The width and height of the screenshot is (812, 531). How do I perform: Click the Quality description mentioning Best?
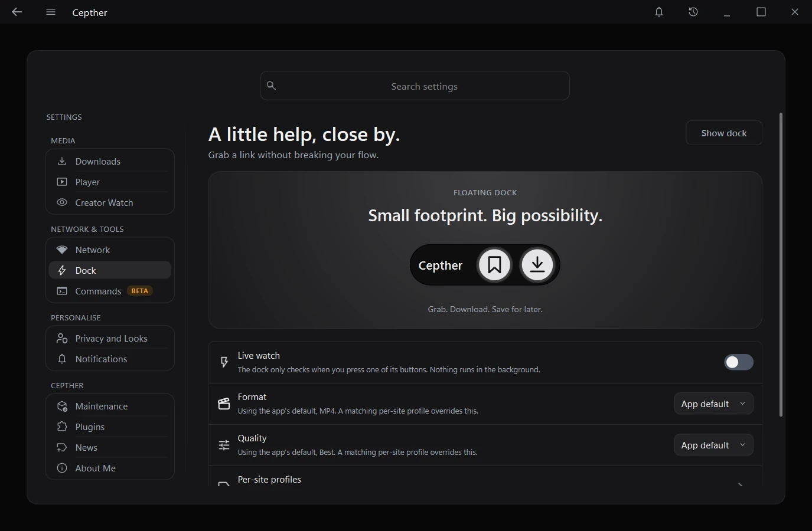coord(357,452)
